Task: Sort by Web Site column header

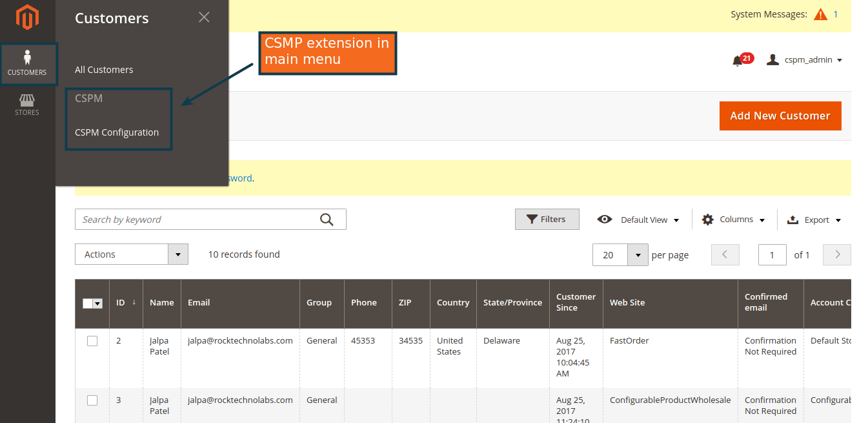Action: coord(671,302)
